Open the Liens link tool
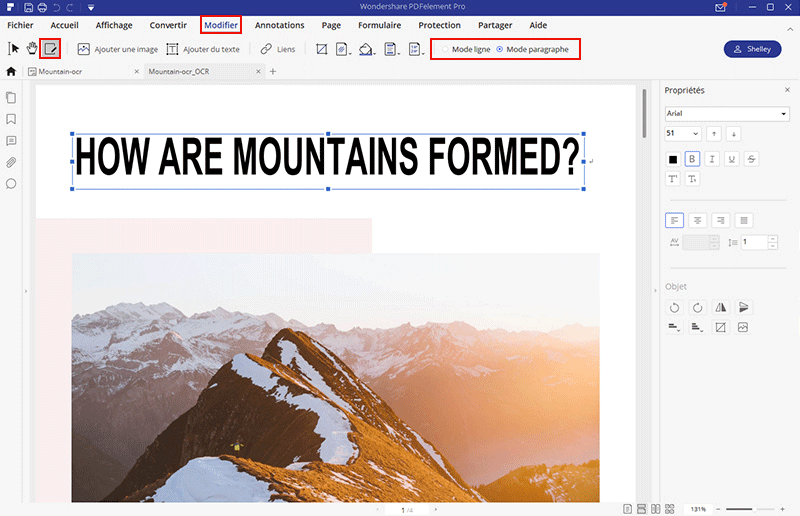 click(278, 50)
